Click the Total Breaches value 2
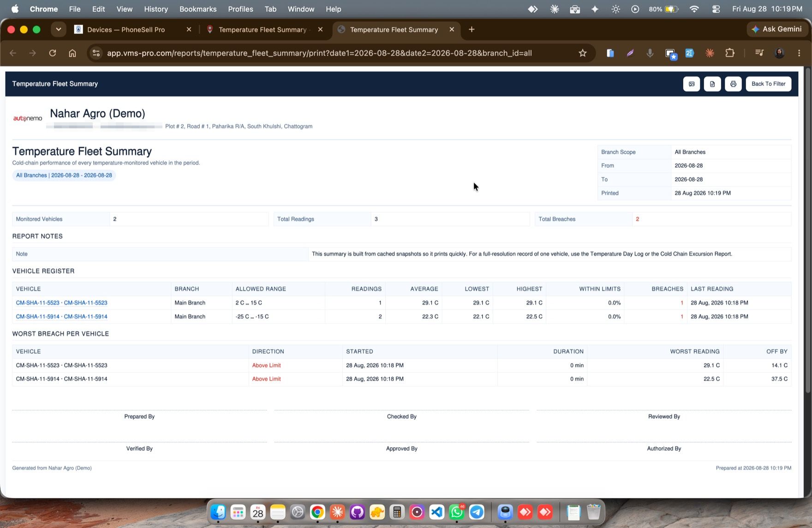The image size is (812, 528). click(x=637, y=219)
